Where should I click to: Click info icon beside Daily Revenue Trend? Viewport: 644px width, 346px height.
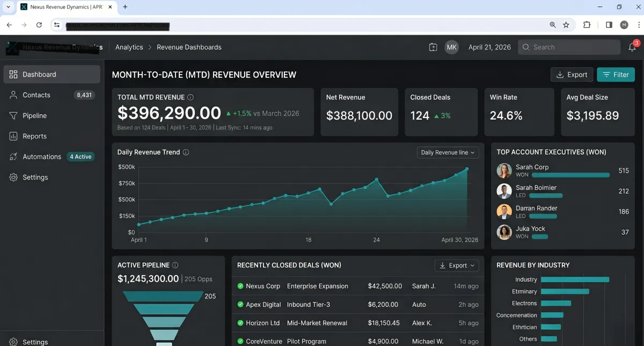point(186,152)
